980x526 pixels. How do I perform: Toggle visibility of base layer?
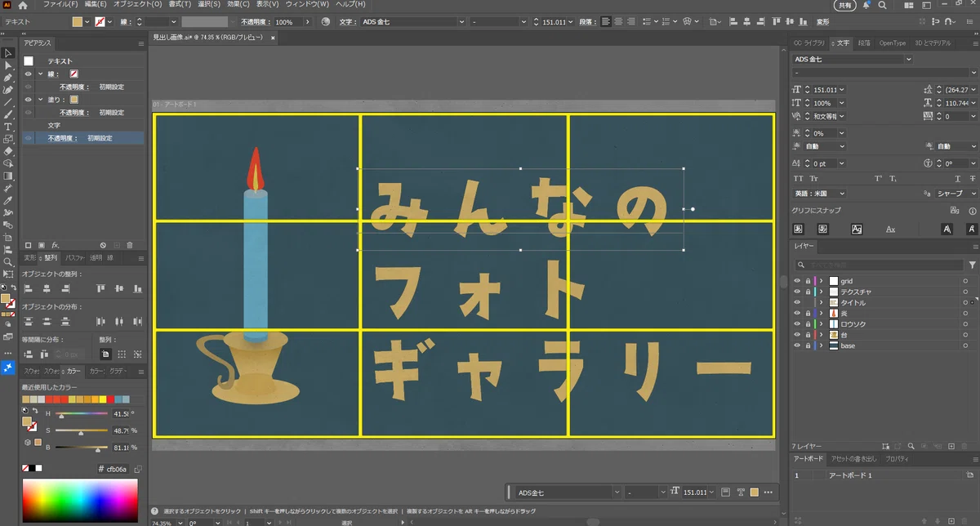click(x=797, y=345)
